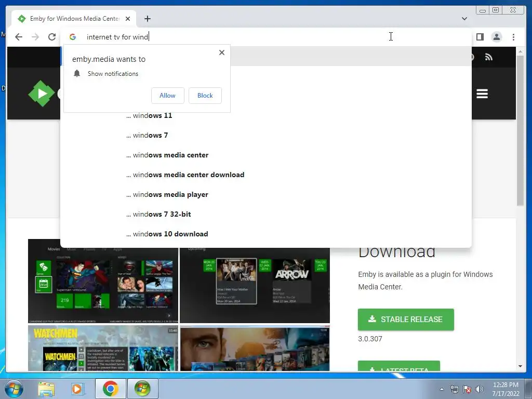Open the movie collection face screenshot

coord(255,348)
